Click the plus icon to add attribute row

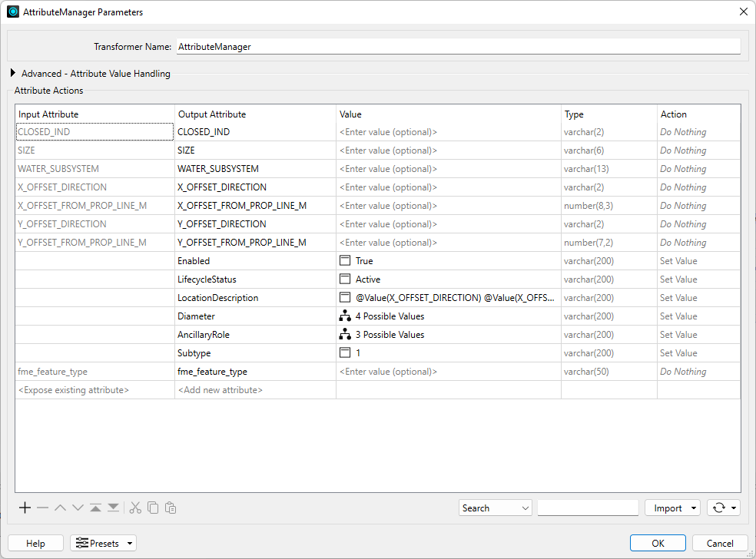25,508
